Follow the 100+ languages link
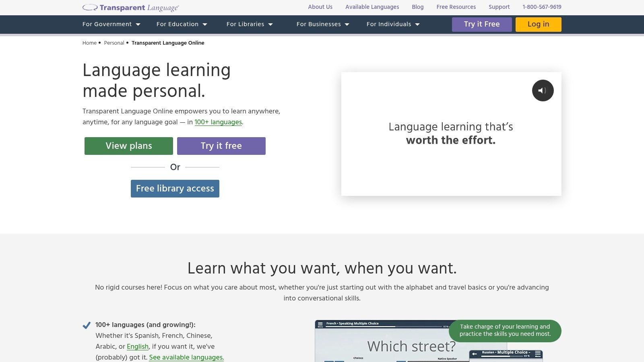The image size is (644, 362). pyautogui.click(x=218, y=122)
